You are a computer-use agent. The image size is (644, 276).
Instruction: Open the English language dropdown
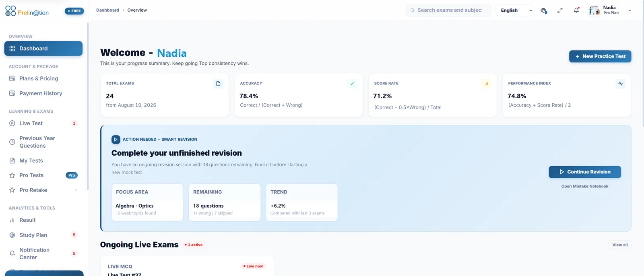point(514,10)
